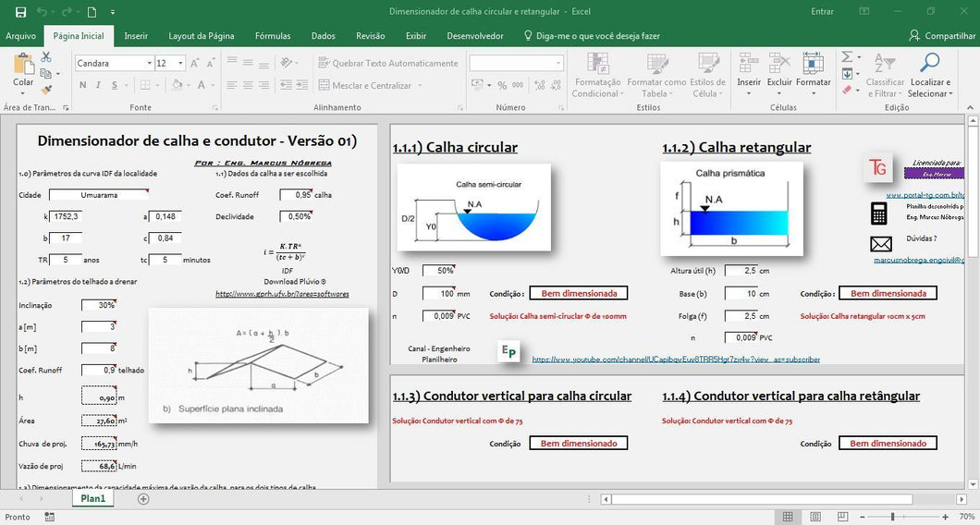Click the text orientation icon
This screenshot has width=980, height=525.
click(x=287, y=63)
